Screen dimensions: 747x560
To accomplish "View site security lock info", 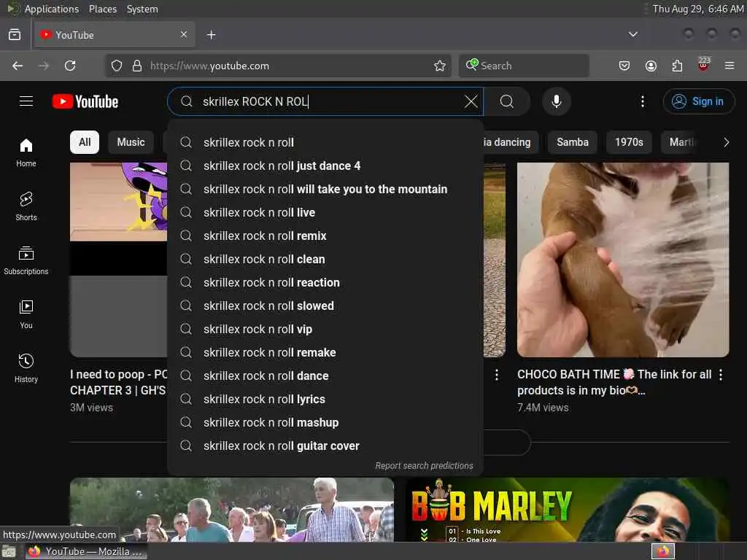I will [137, 66].
